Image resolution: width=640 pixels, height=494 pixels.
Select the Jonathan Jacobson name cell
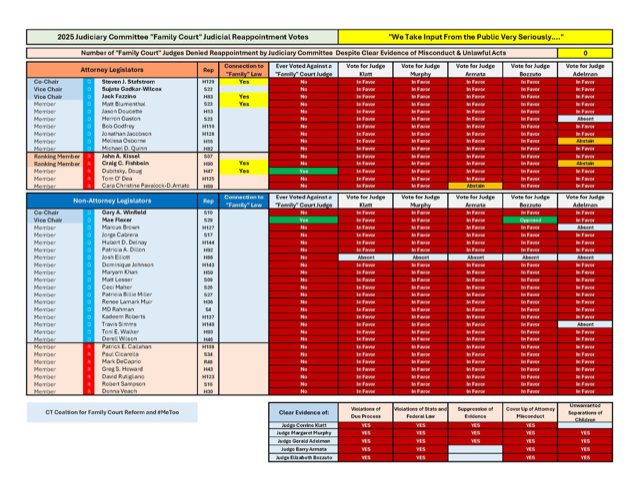[127, 134]
